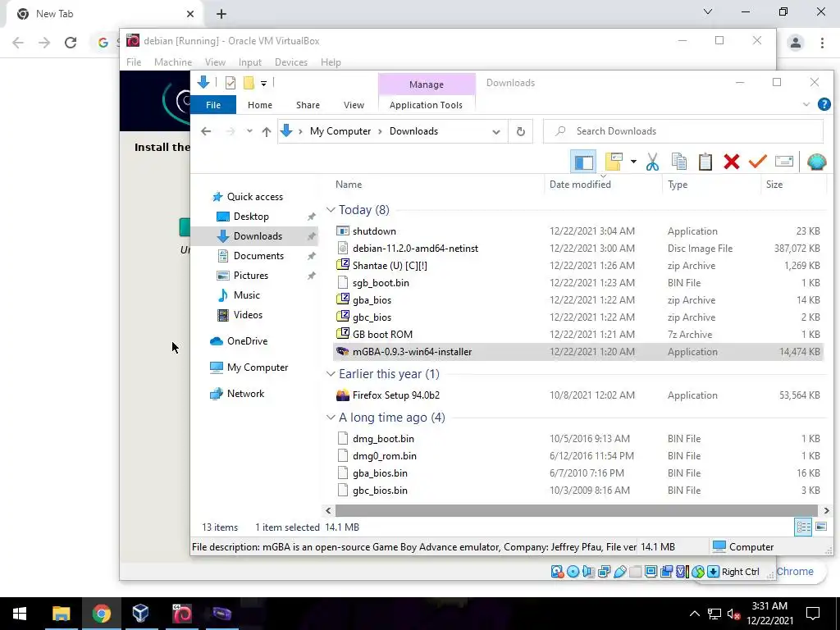Open the recent locations dropdown chevron
Screen dimensions: 840x630
(x=249, y=131)
